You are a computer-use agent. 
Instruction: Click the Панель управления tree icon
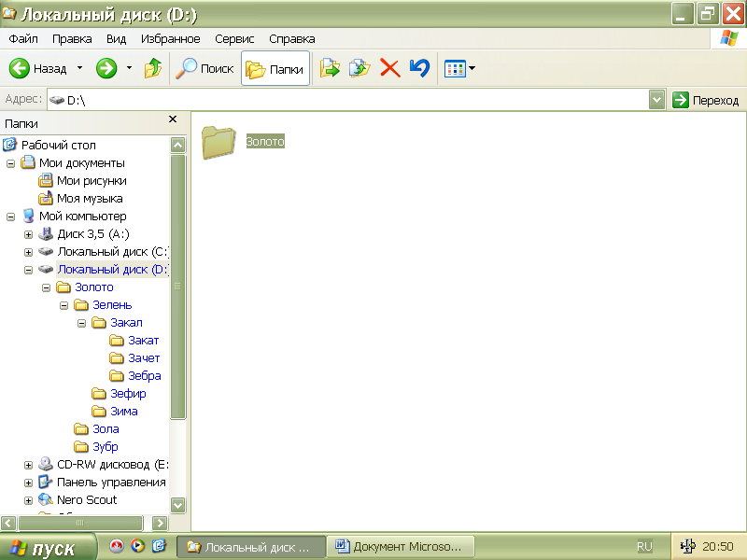(x=45, y=482)
